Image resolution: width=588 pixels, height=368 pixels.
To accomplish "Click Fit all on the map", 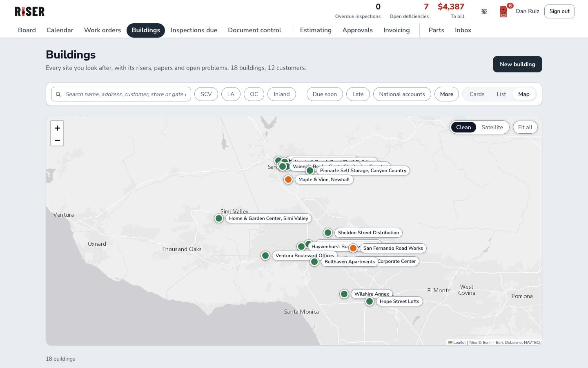I will [x=525, y=127].
